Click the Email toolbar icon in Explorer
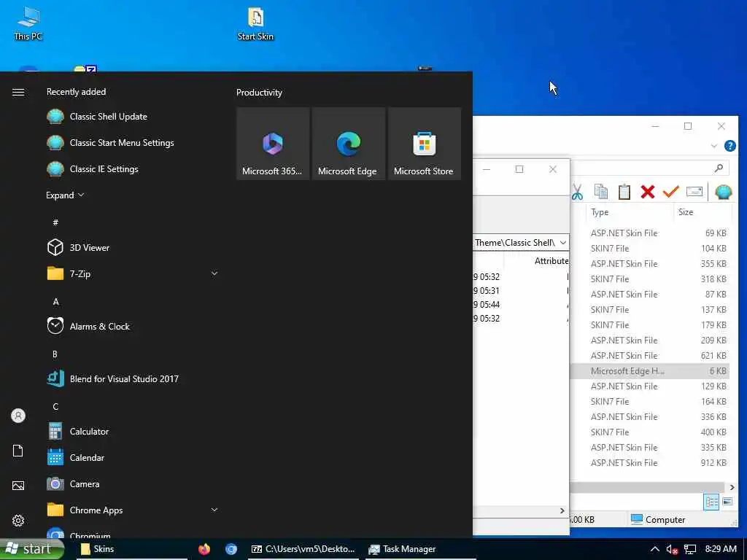This screenshot has height=560, width=747. (694, 192)
